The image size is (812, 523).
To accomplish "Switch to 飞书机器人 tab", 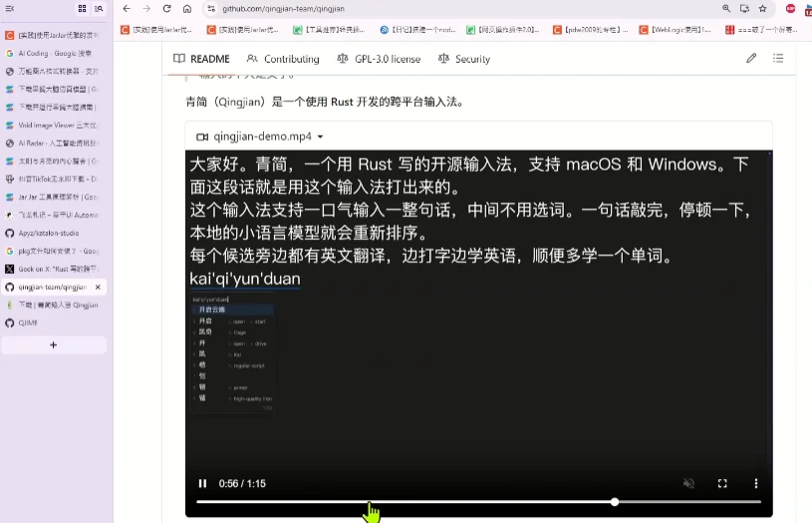I will click(x=54, y=215).
